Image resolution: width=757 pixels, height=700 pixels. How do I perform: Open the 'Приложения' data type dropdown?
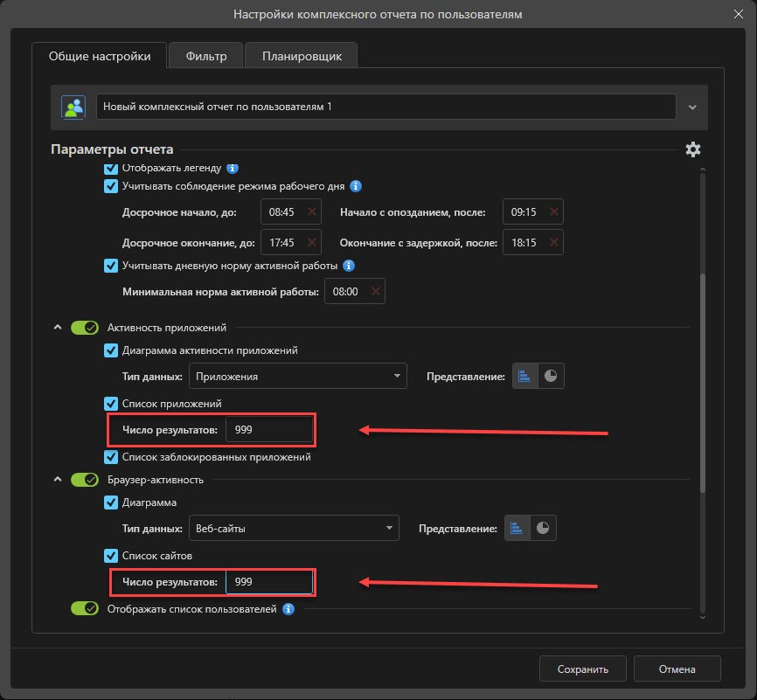click(298, 376)
